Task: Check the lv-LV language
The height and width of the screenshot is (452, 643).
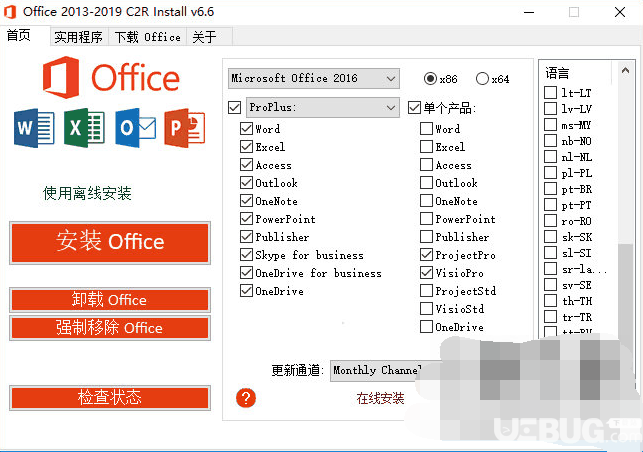Action: click(550, 109)
